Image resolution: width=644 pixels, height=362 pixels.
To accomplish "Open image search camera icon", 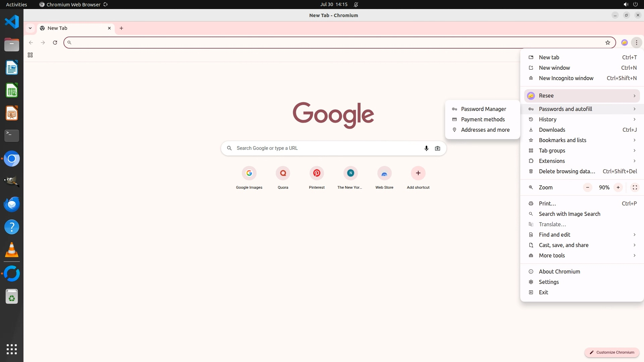I will click(437, 148).
